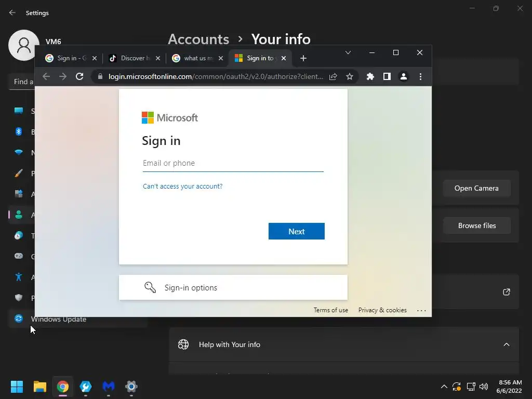Open Privacy & cookies link
Image resolution: width=532 pixels, height=399 pixels.
(382, 310)
